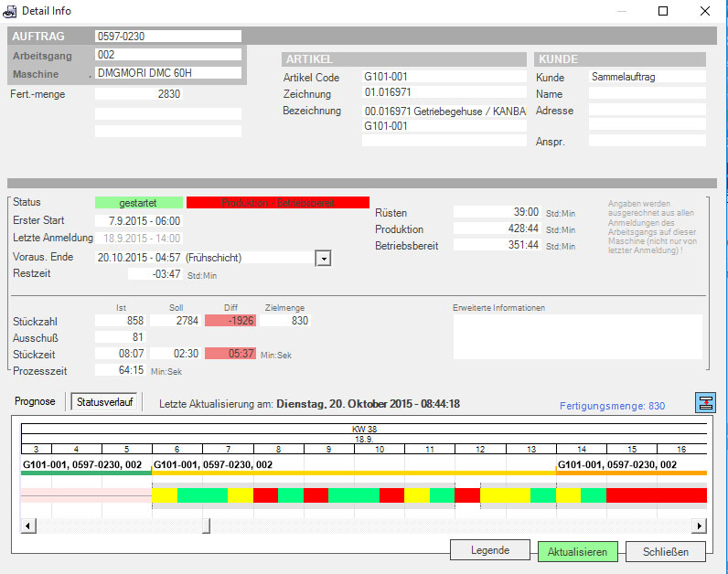Click the Stückzahl Ist value 858

pyautogui.click(x=120, y=321)
